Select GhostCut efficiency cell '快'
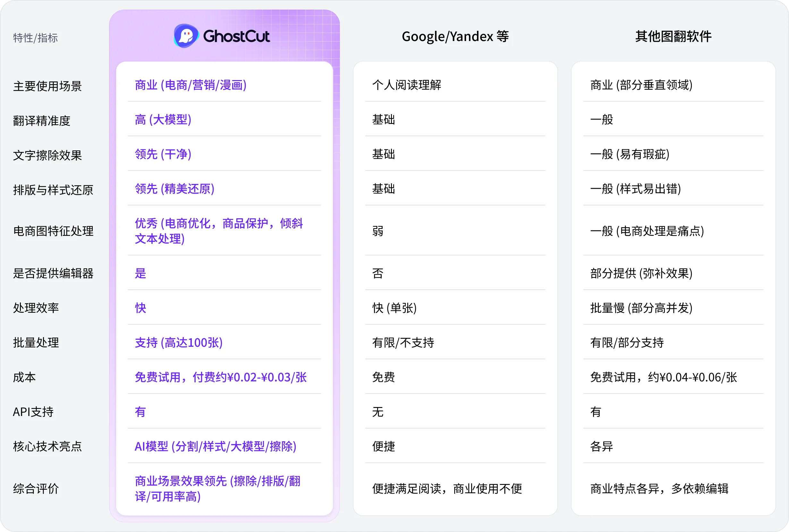Screen dimensions: 789x532 140,308
